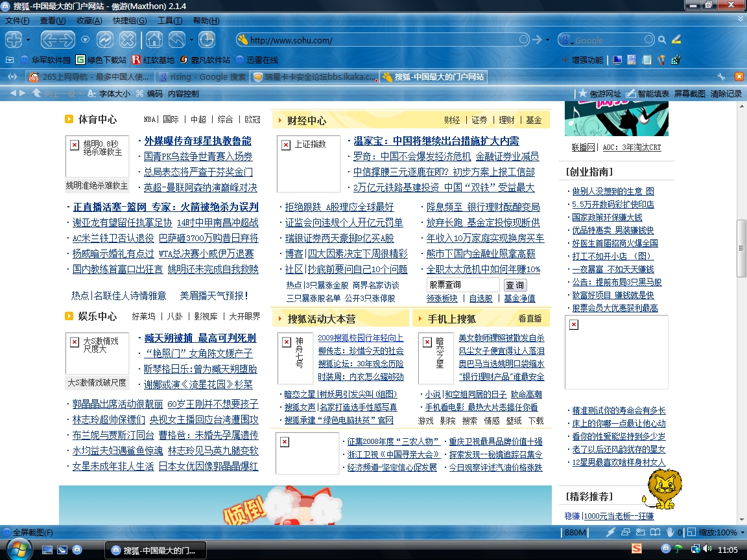Image resolution: width=747 pixels, height=560 pixels.
Task: Click the 屏幕截图 button
Action: (x=689, y=93)
